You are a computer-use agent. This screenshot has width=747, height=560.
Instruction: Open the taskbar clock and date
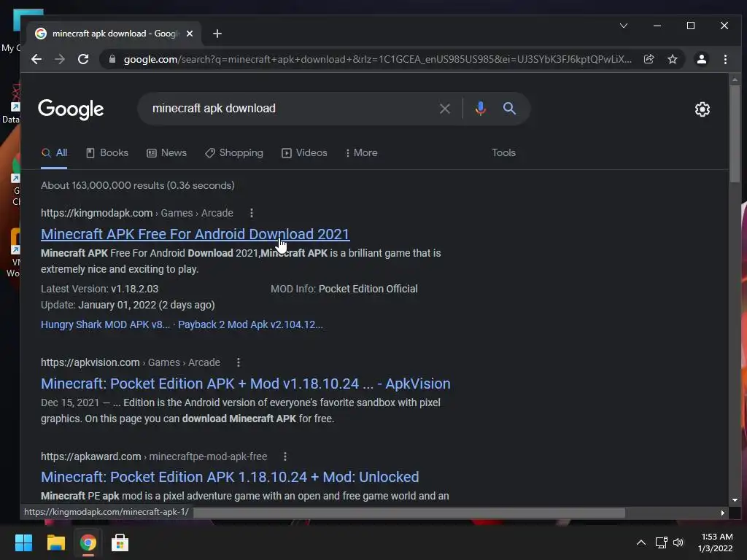(716, 542)
